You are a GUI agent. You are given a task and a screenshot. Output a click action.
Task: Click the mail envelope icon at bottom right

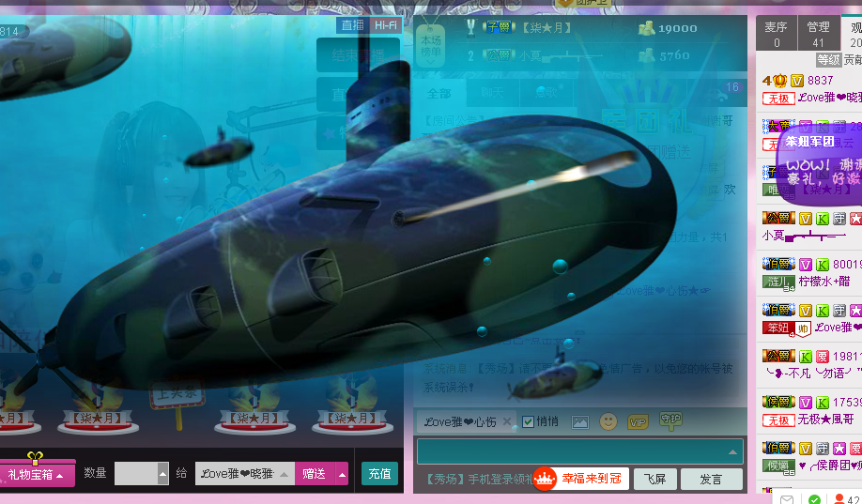[787, 498]
